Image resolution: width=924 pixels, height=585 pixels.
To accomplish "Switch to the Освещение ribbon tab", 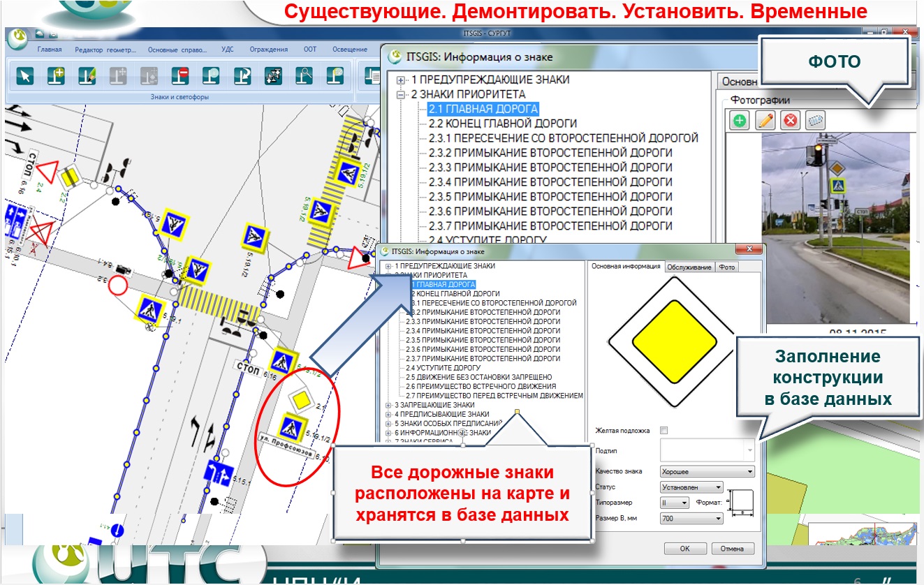I will (350, 50).
